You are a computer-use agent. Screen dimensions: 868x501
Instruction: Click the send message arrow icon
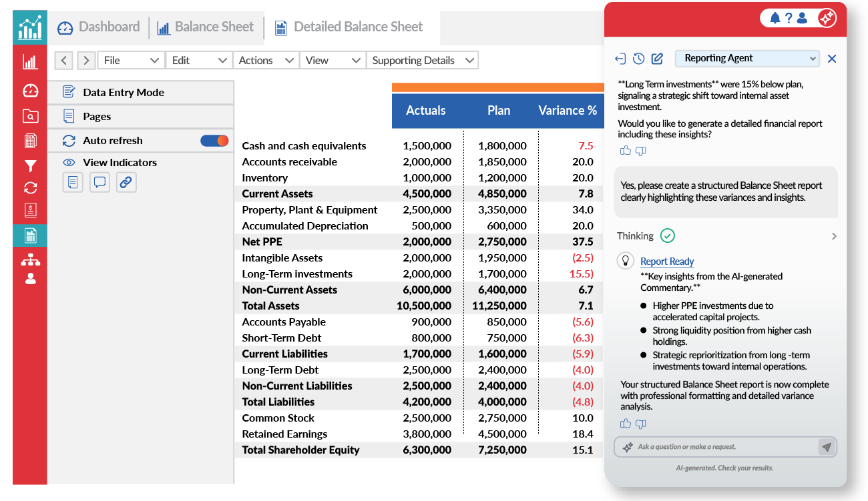point(827,447)
